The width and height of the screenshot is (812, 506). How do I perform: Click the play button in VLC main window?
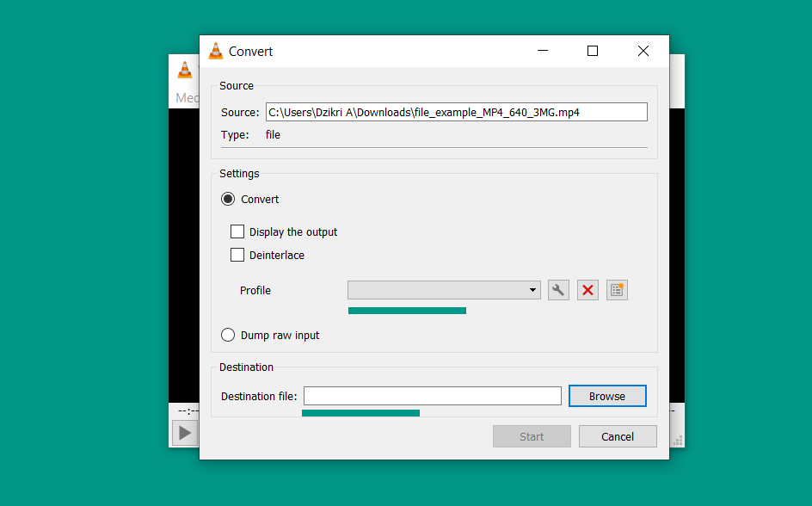pos(185,433)
